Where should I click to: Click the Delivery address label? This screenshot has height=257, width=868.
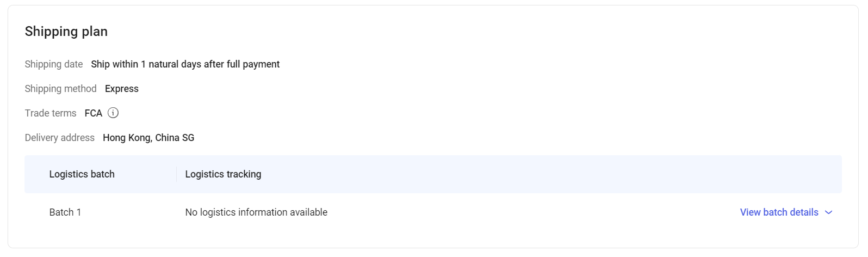tap(60, 138)
